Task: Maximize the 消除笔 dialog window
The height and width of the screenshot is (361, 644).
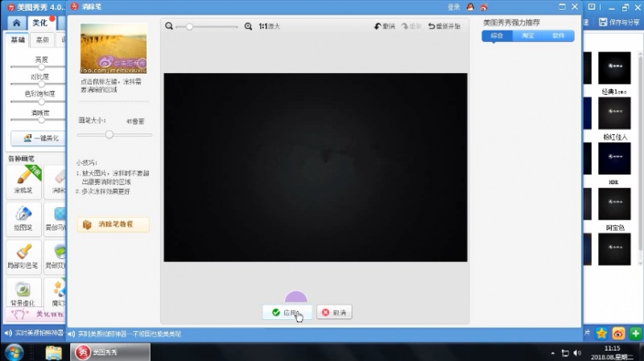Action: (562, 6)
